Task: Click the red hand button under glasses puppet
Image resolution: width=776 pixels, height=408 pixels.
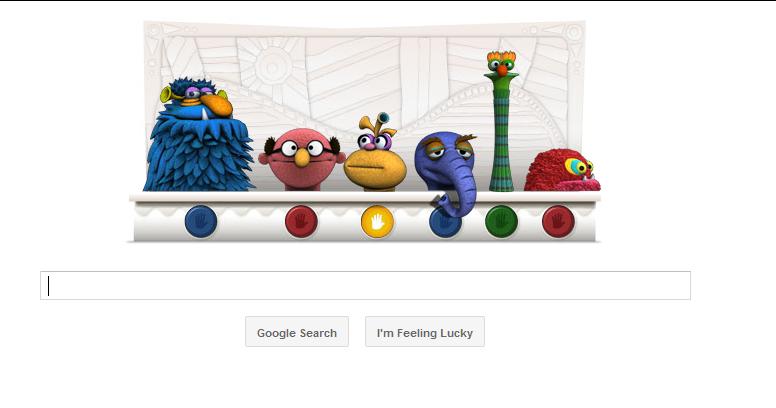Action: point(301,221)
